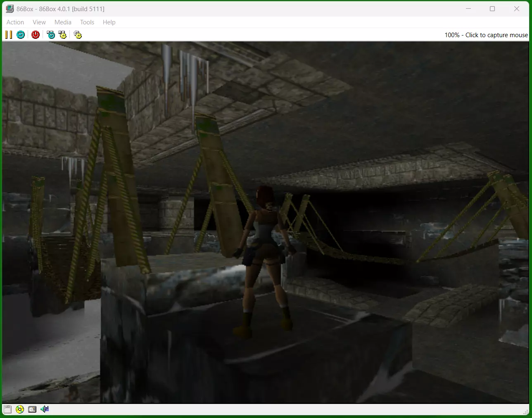Send Ctrl+Alt+Del via toolbar icon
The height and width of the screenshot is (418, 532).
coord(51,35)
